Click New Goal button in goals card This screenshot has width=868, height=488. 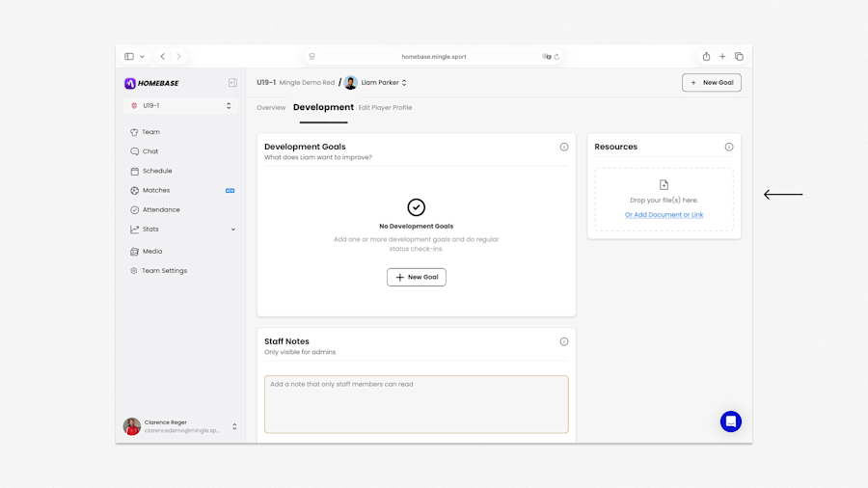417,277
